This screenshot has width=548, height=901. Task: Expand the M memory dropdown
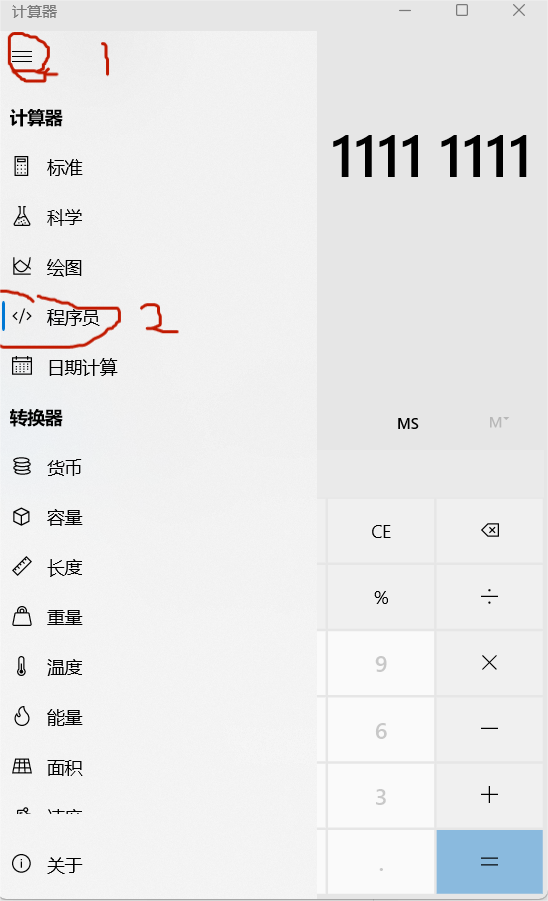coord(499,423)
